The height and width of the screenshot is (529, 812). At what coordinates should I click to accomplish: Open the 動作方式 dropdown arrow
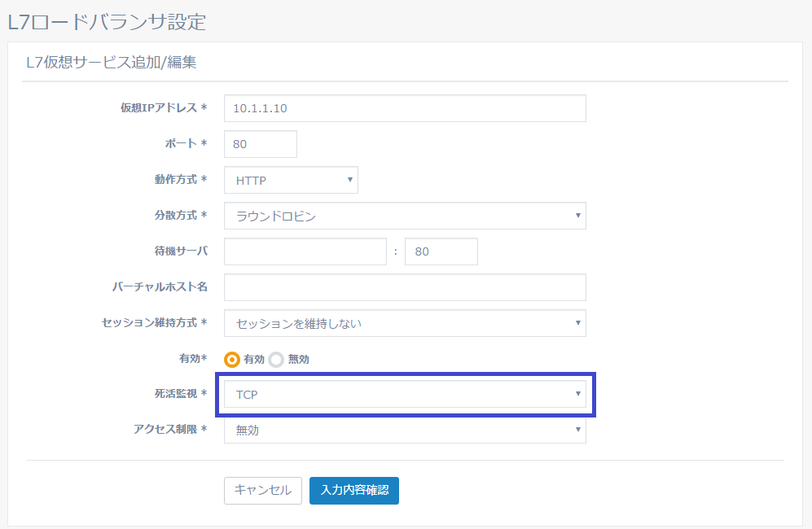350,180
